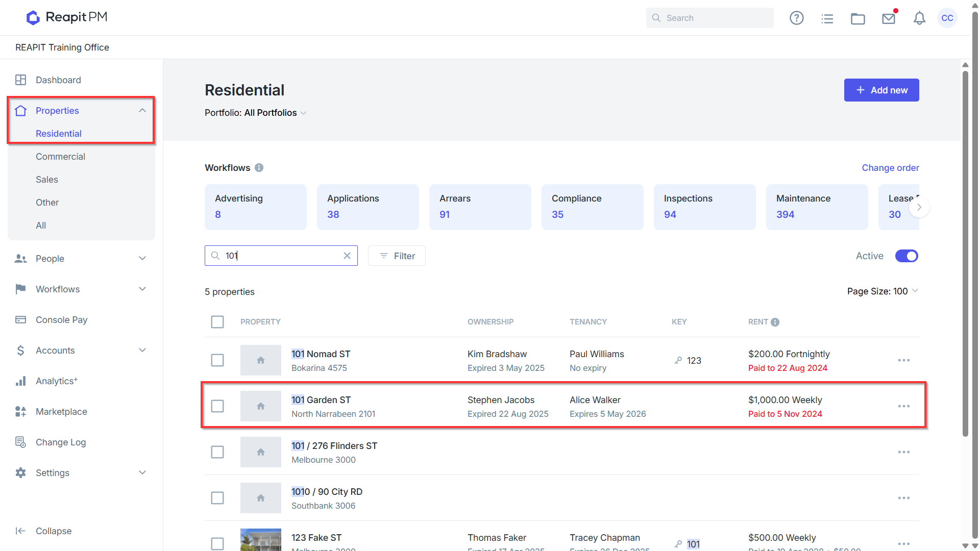The height and width of the screenshot is (551, 980).
Task: Open the Portfolio All Portfolios dropdown
Action: click(256, 113)
